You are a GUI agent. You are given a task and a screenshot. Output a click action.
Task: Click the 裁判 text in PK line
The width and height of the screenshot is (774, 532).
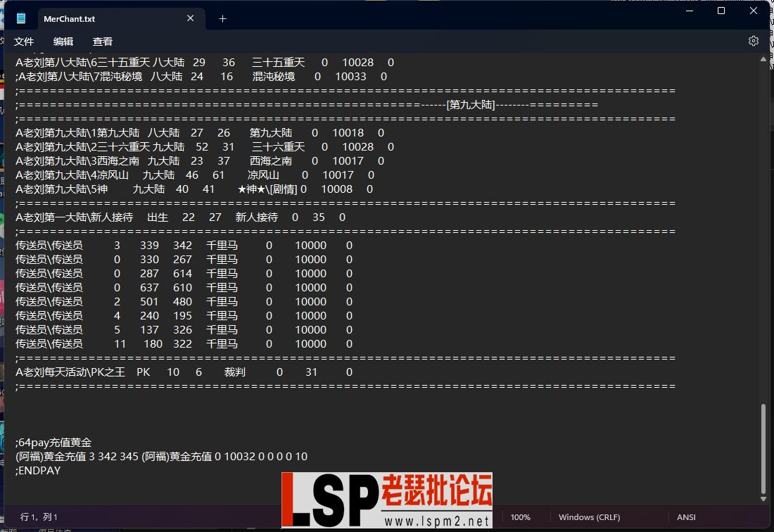click(x=234, y=372)
